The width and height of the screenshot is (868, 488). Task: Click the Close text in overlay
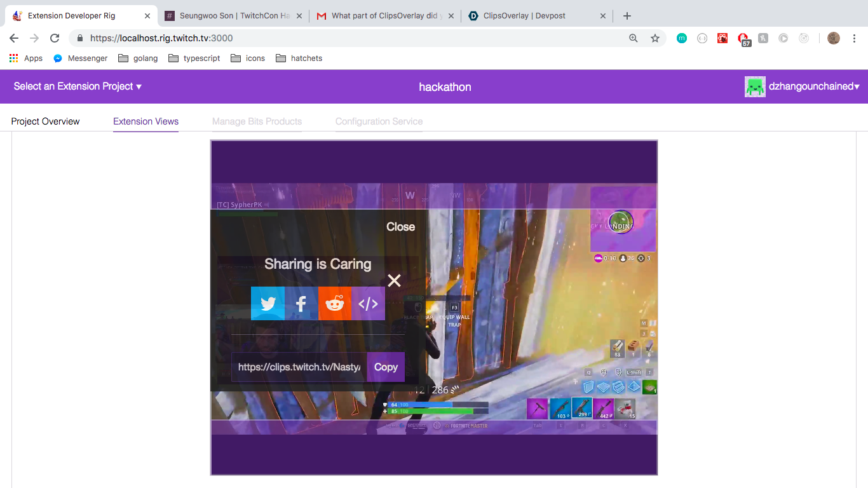tap(400, 227)
